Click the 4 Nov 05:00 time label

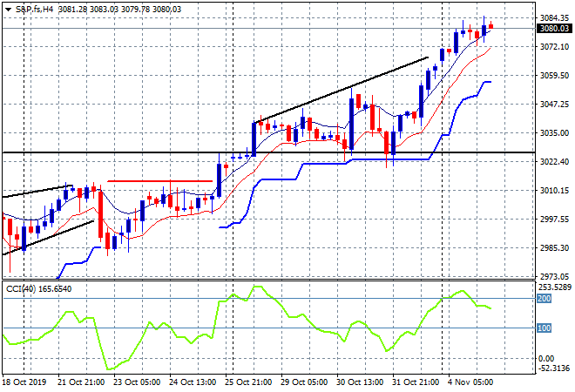click(470, 382)
